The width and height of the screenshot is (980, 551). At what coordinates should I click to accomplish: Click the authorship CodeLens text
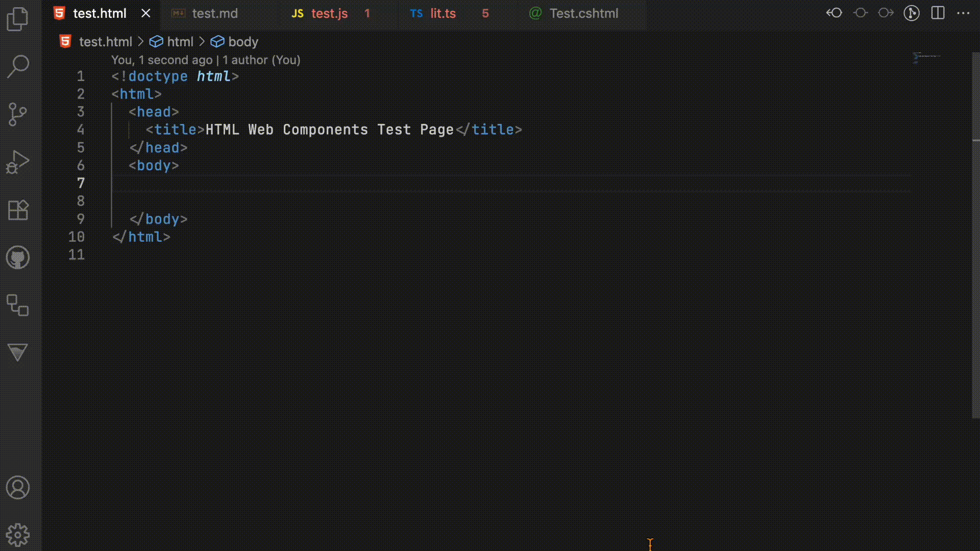click(206, 60)
